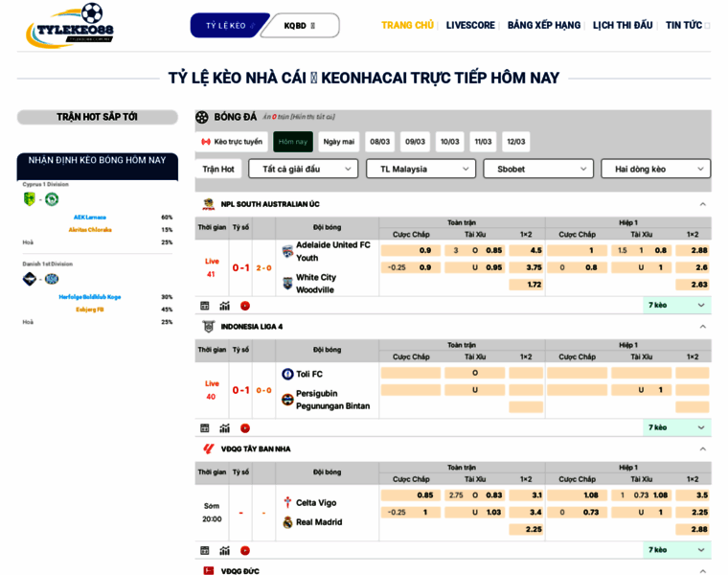Click Indonesia Liga 4 league shield icon
Viewport: 728px width, 575px height.
(x=209, y=327)
